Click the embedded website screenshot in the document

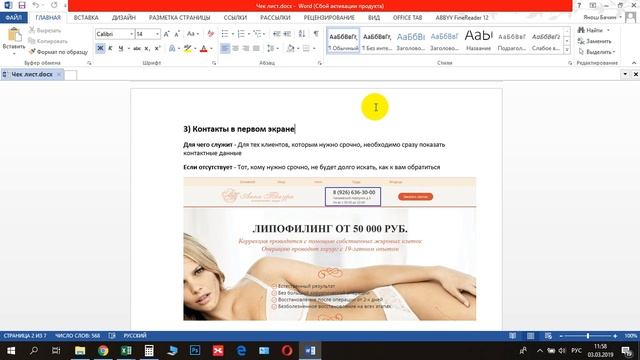coord(329,249)
